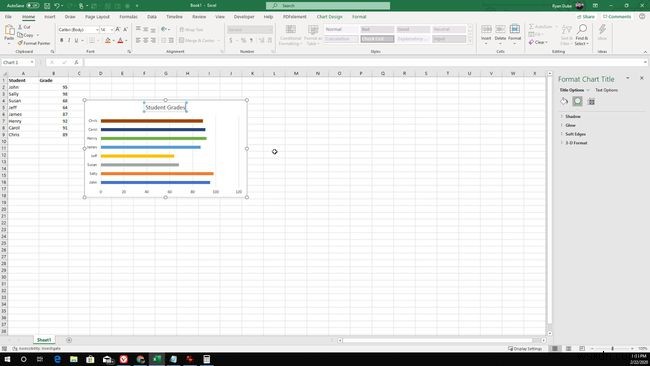Screen dimensions: 650x366
Task: Click the add new sheet plus icon
Action: coord(69,340)
